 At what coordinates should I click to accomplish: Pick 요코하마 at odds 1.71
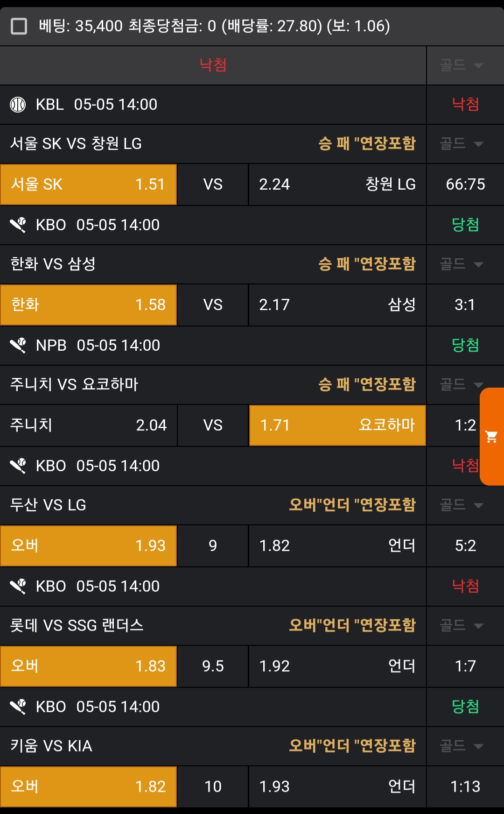point(337,425)
